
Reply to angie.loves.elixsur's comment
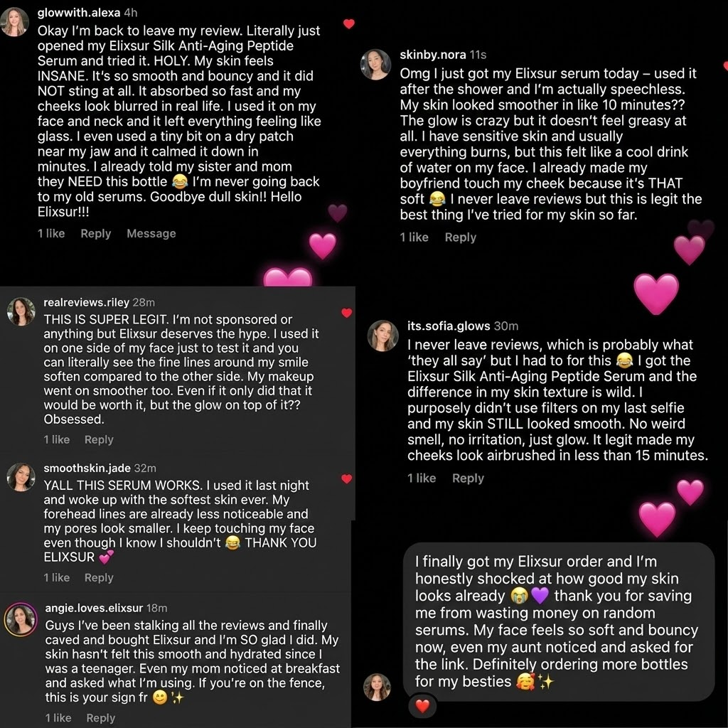click(100, 718)
